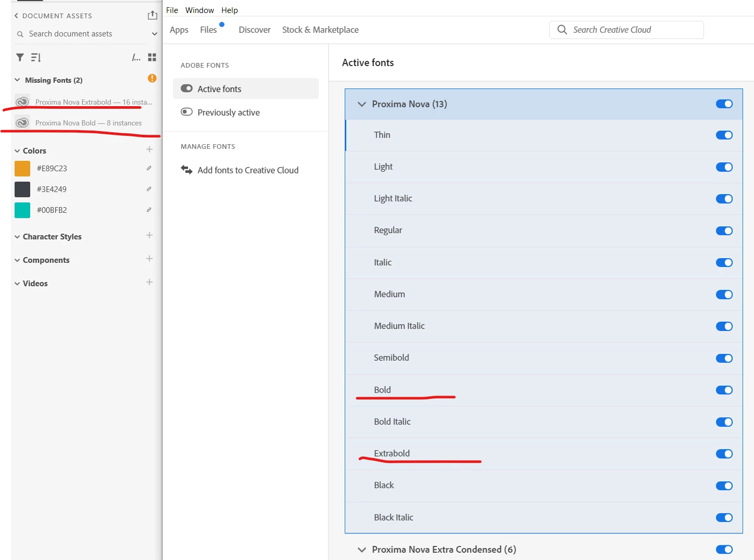754x560 pixels.
Task: Click the link icon for color #00BFB2
Action: (149, 210)
